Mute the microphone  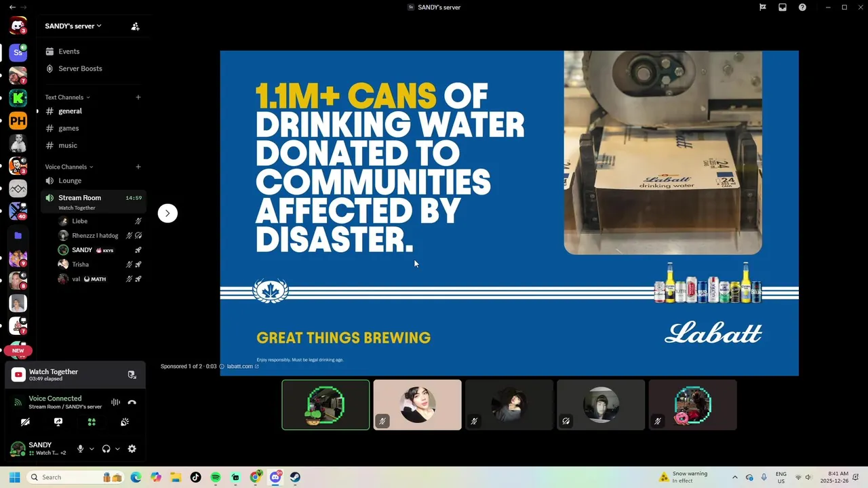click(81, 449)
